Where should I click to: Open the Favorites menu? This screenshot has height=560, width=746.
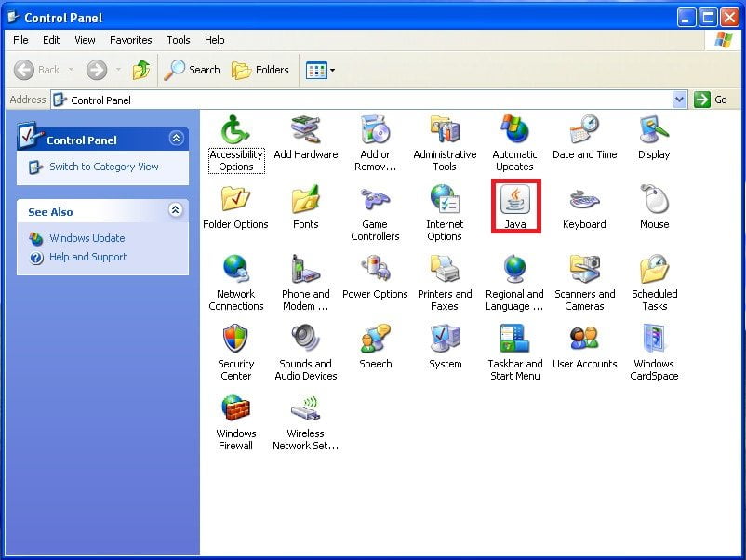(x=131, y=40)
